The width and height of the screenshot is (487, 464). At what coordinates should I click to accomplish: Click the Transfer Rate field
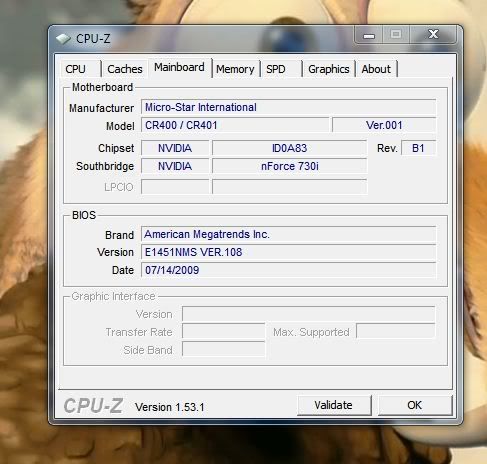pyautogui.click(x=224, y=332)
